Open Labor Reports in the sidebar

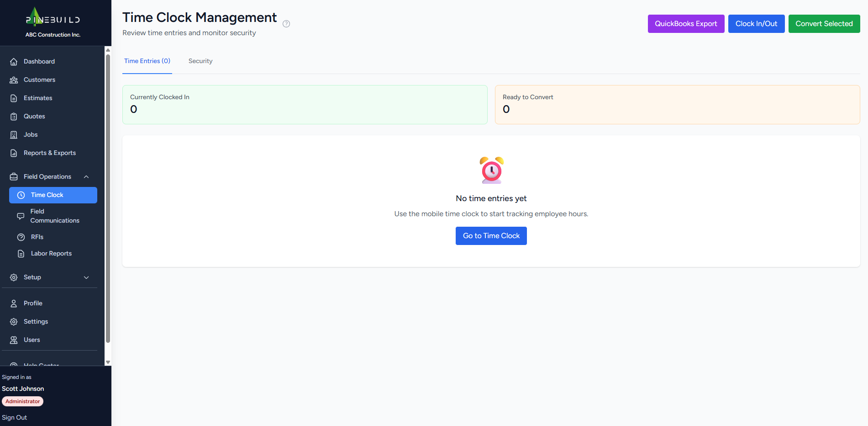point(51,254)
